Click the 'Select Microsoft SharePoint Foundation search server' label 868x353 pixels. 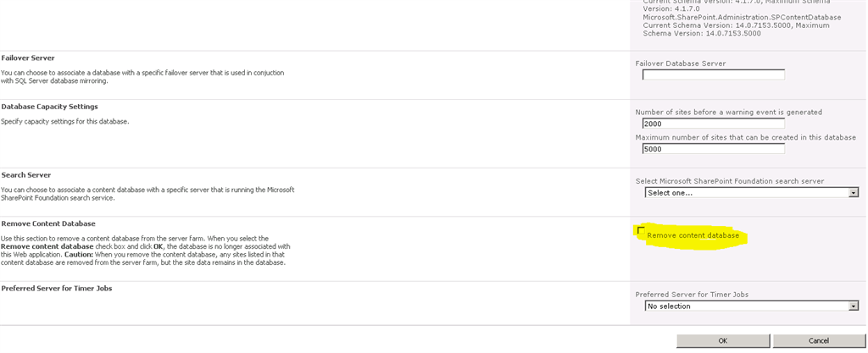tap(729, 181)
